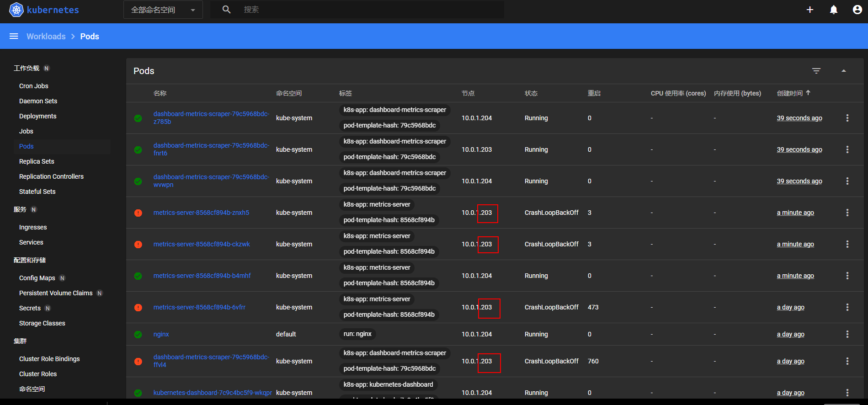Open Deployments in sidebar
The width and height of the screenshot is (868, 405).
pos(38,116)
